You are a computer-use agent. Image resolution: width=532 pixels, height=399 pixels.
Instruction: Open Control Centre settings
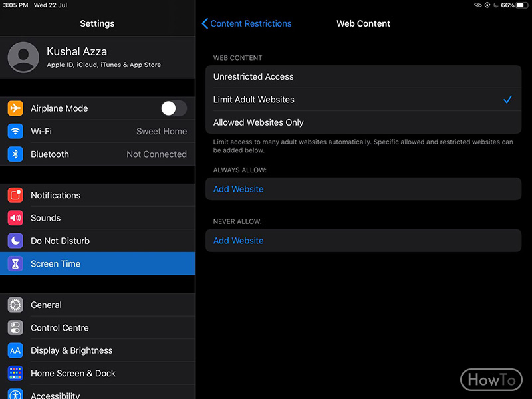click(x=97, y=328)
